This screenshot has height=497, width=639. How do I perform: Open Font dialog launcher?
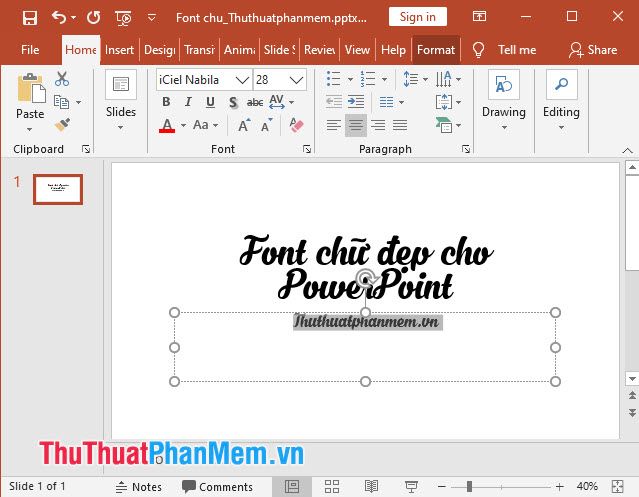click(307, 149)
